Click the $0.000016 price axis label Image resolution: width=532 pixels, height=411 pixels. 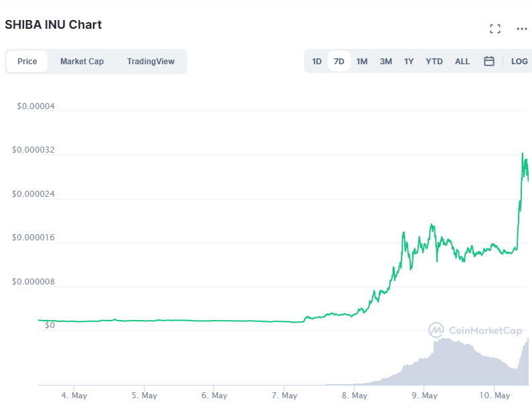33,237
